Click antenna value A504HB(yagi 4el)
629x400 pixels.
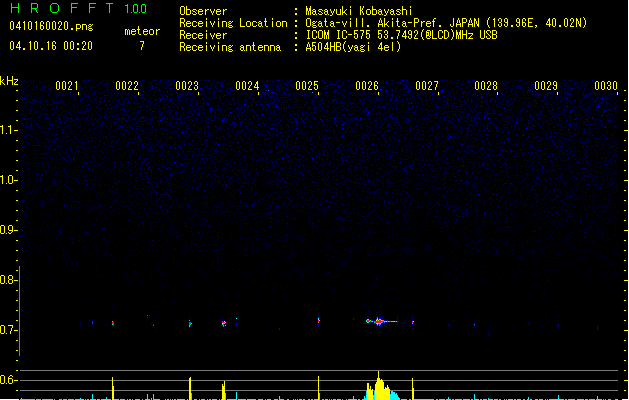coord(353,47)
